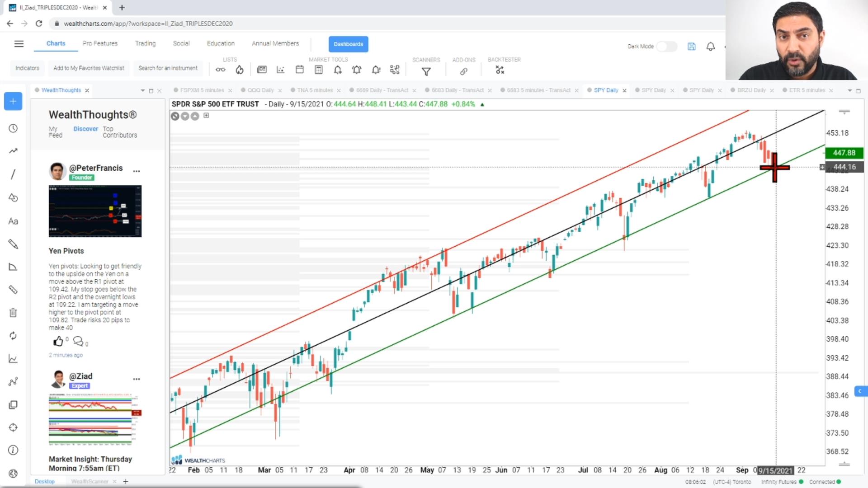Viewport: 868px width, 488px height.
Task: Expand the side panel blue chevron
Action: pos(860,391)
